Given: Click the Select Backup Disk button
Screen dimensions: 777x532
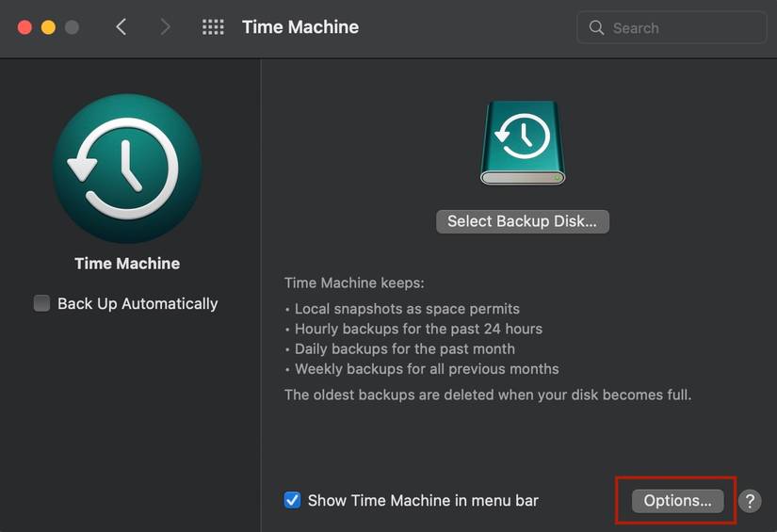Looking at the screenshot, I should point(523,221).
